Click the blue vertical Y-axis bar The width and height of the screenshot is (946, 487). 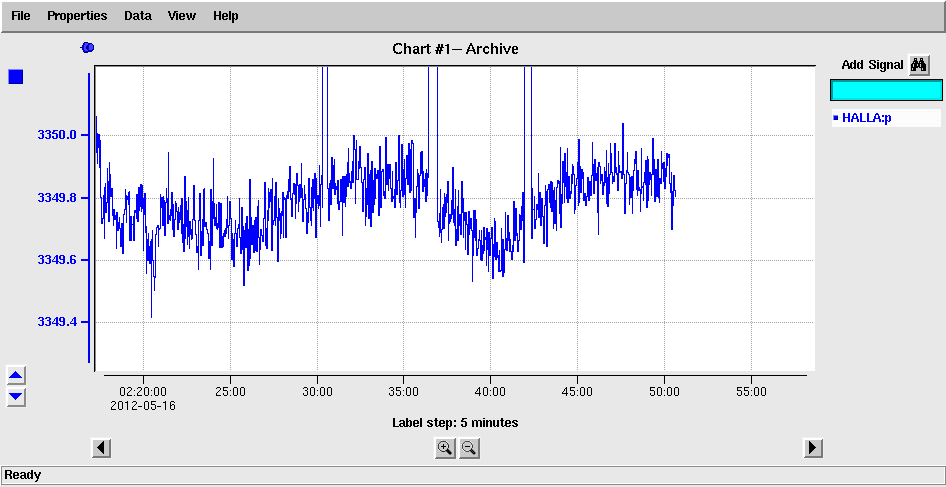pos(89,218)
